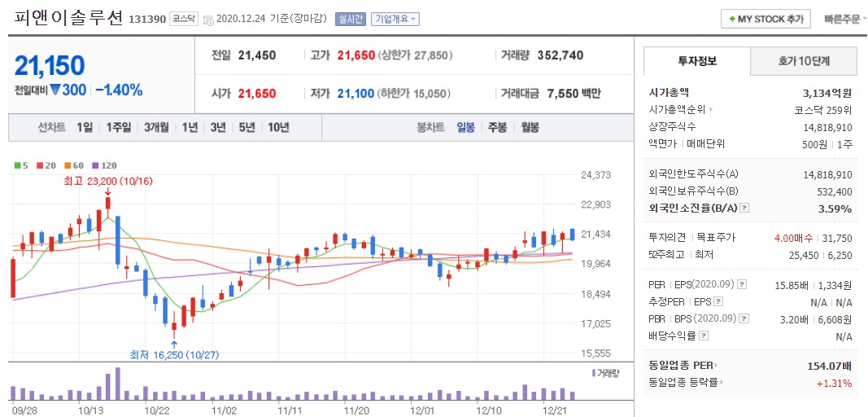Click the 외국인보유주식수 value 532,400
The image size is (868, 417).
(x=832, y=191)
